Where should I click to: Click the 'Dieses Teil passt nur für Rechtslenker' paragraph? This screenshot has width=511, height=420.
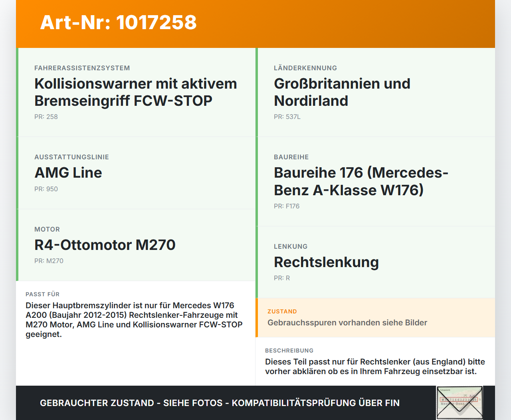[x=375, y=367]
